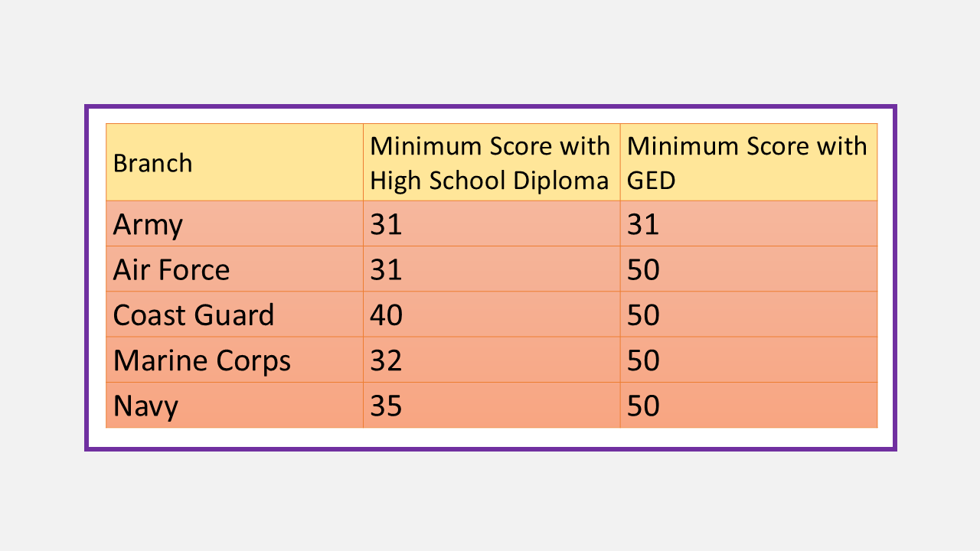Select the Coast Guard row label

[x=194, y=315]
